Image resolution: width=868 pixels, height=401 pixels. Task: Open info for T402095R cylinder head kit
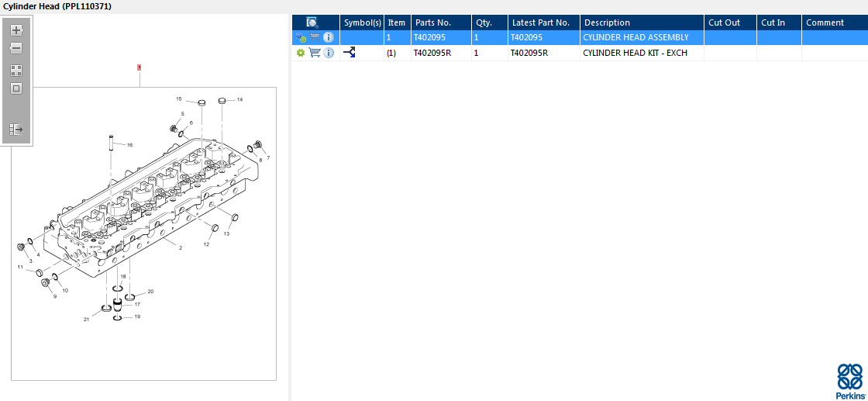[x=329, y=53]
